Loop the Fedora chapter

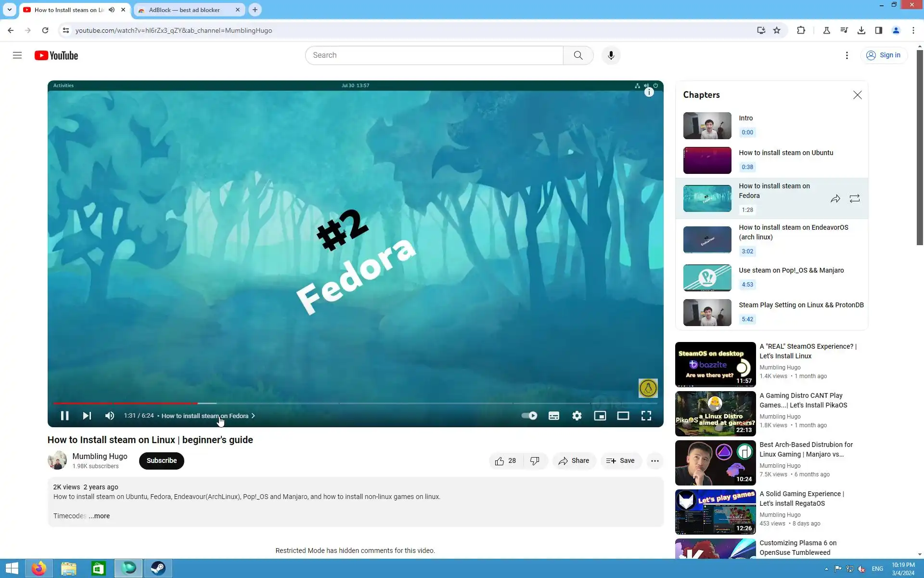854,198
